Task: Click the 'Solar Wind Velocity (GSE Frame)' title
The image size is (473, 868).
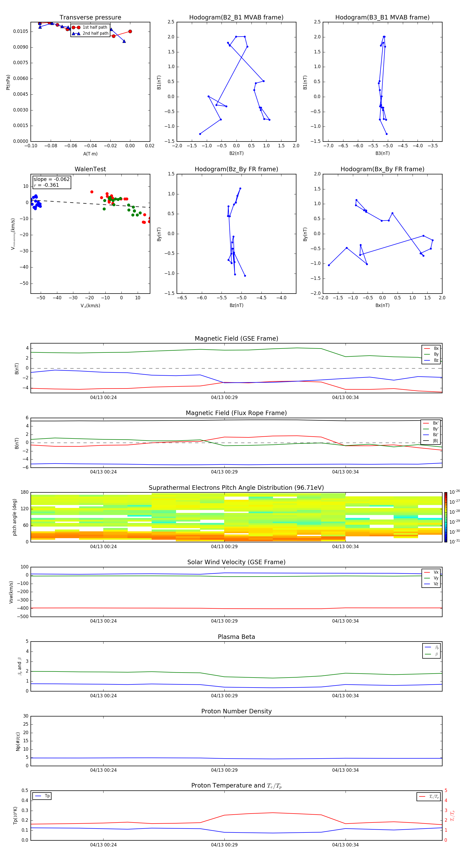Action: tap(236, 562)
